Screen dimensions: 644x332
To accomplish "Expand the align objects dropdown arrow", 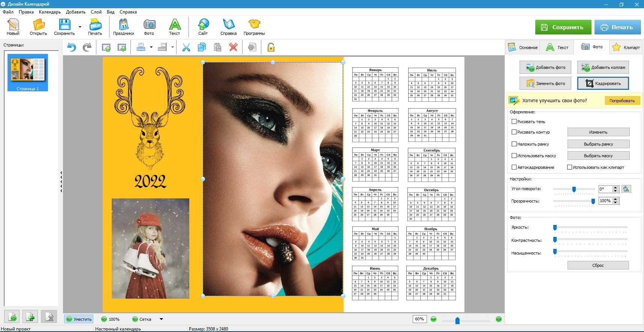I will [151, 47].
